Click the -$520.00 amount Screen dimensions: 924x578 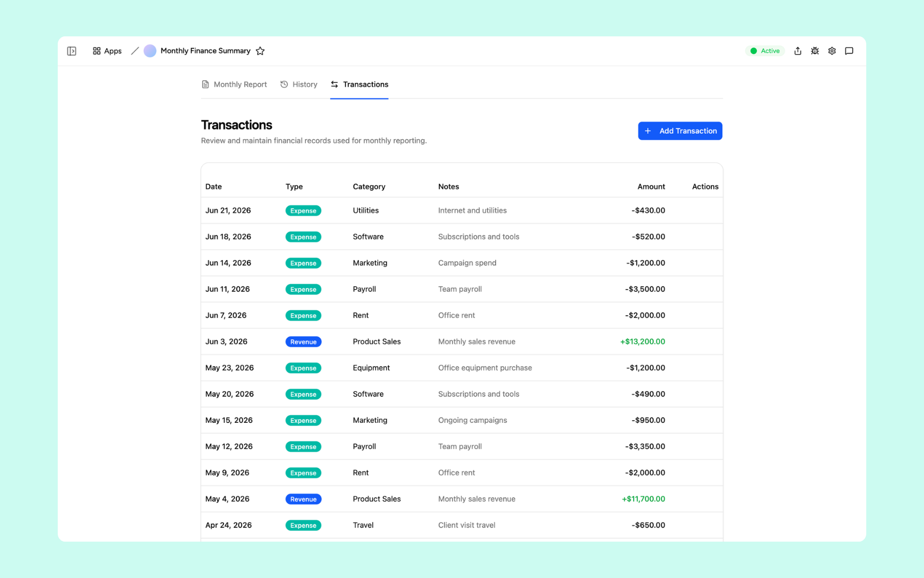(x=648, y=237)
